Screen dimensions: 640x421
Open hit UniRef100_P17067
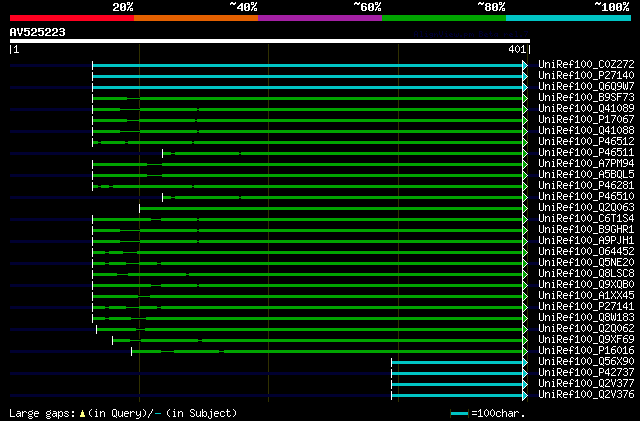click(x=586, y=119)
